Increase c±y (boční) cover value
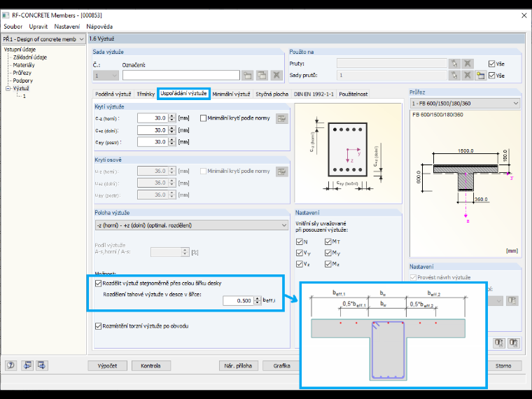This screenshot has height=399, width=532. (x=171, y=139)
